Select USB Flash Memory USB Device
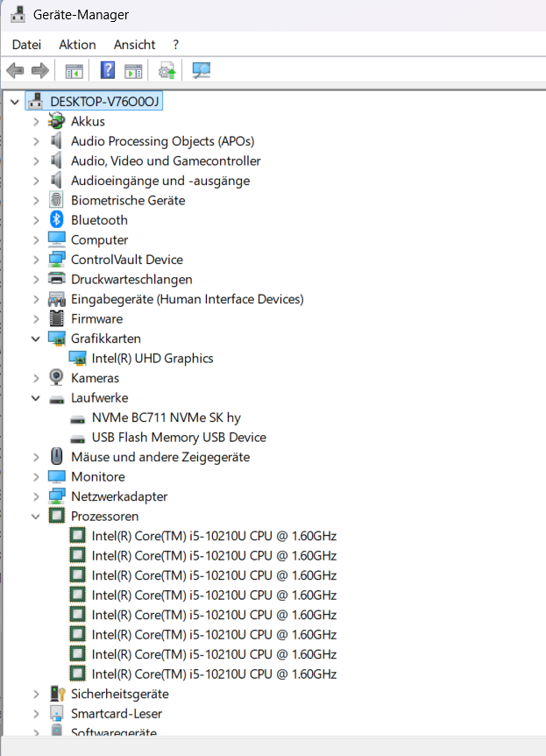 179,438
